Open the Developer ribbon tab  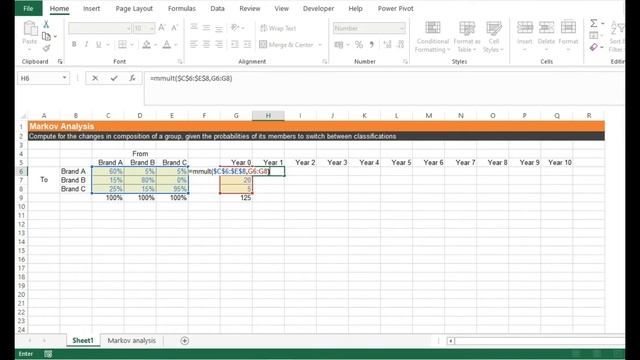(318, 8)
